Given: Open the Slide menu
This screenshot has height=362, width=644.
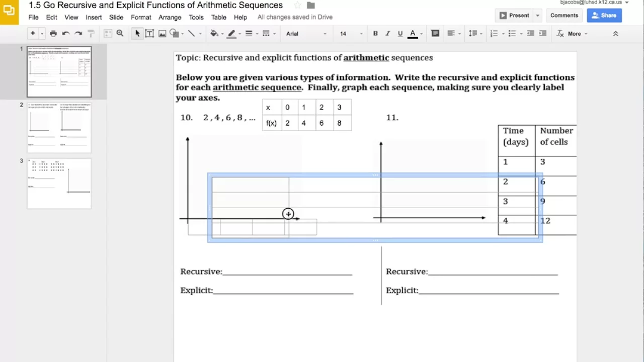Looking at the screenshot, I should [116, 17].
